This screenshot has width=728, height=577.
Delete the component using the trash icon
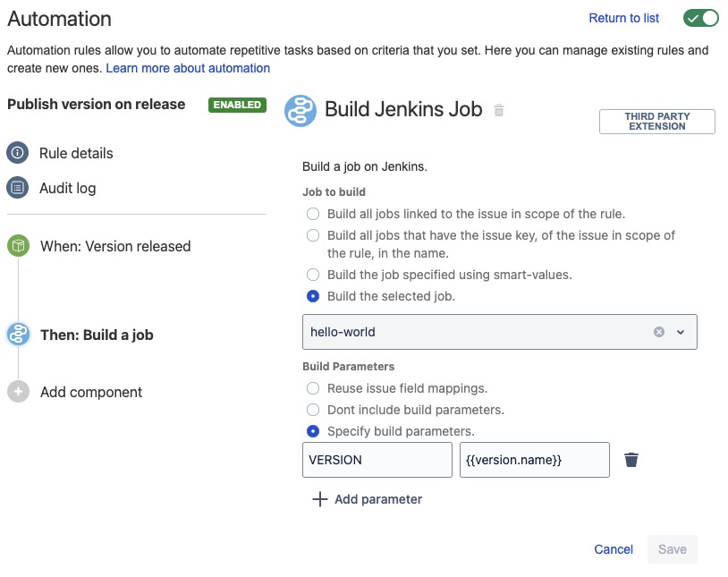pos(498,111)
